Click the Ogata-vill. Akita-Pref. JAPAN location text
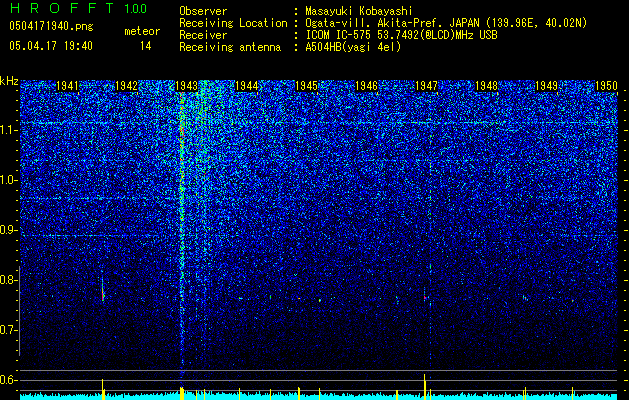 tap(446, 23)
